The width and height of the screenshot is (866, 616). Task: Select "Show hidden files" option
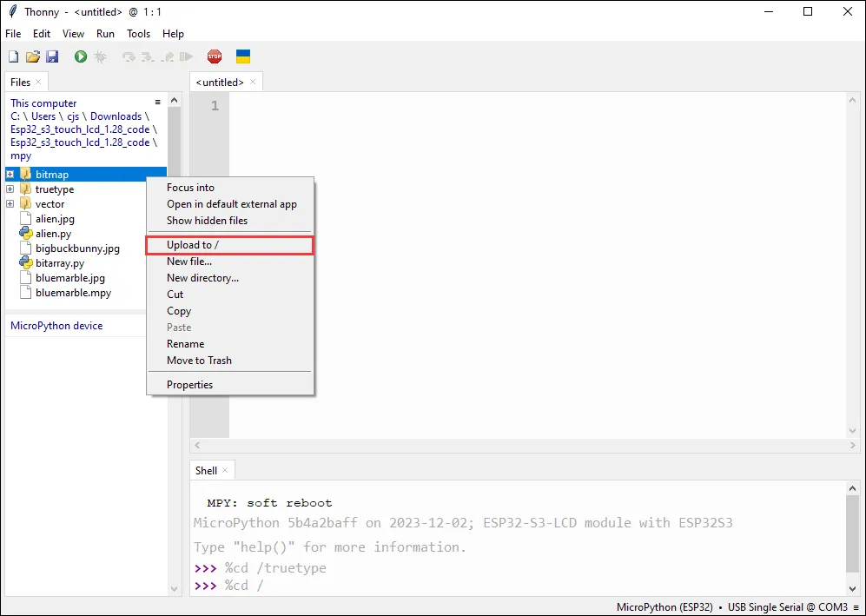(207, 221)
